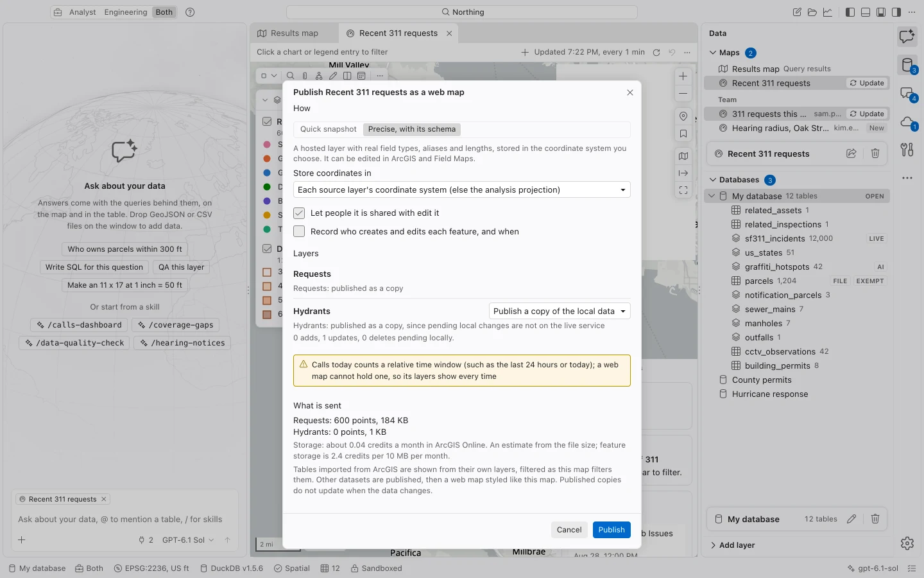Open the tools sidebar icon

pyautogui.click(x=907, y=150)
